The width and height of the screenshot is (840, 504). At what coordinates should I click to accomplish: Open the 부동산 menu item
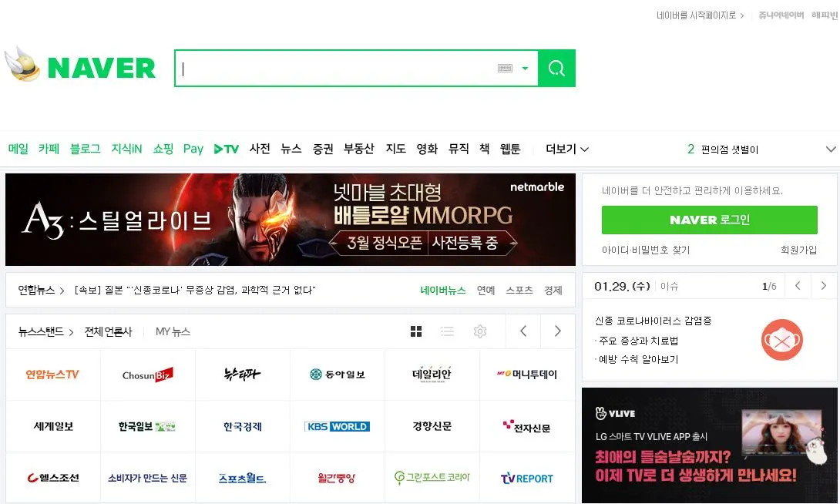tap(359, 149)
